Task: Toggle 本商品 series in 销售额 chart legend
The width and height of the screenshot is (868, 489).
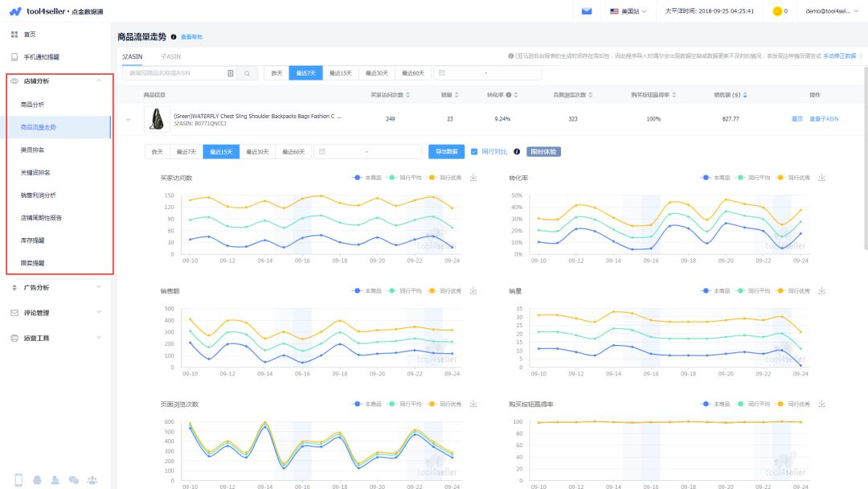Action: coord(367,290)
